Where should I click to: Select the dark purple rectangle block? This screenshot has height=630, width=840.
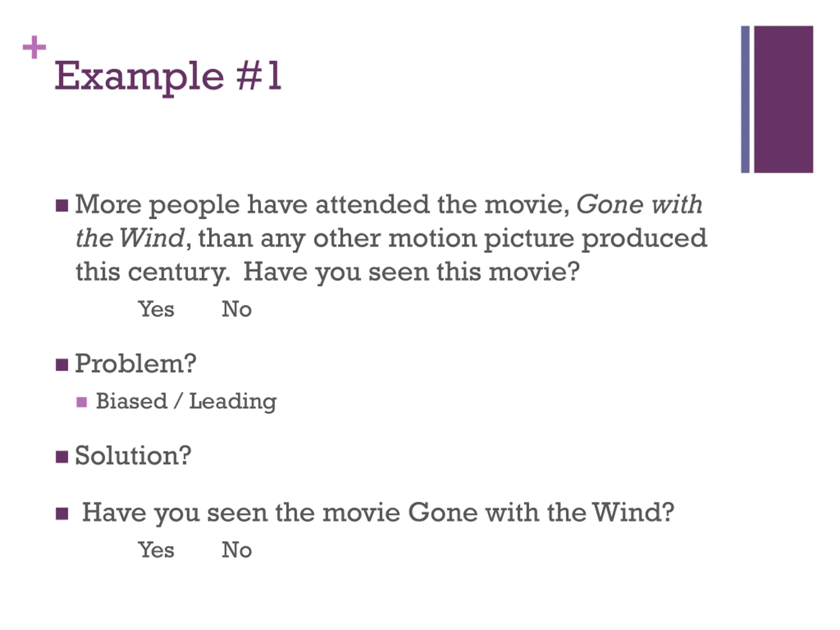(784, 99)
